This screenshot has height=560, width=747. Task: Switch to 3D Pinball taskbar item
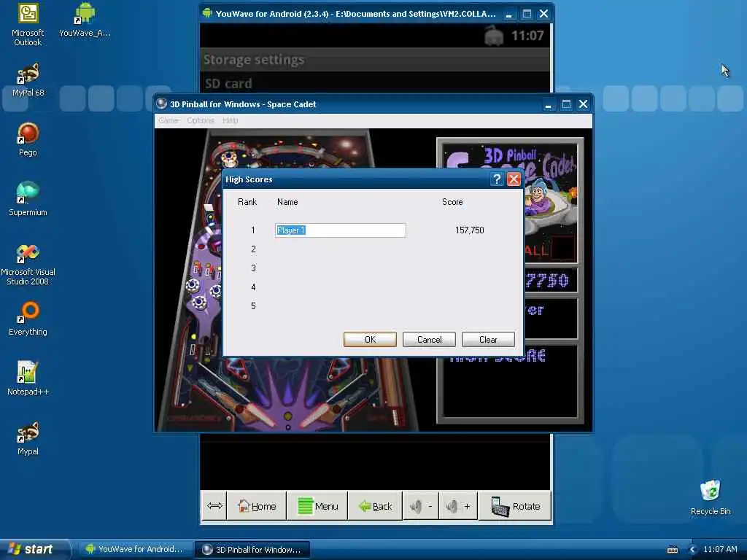point(252,550)
